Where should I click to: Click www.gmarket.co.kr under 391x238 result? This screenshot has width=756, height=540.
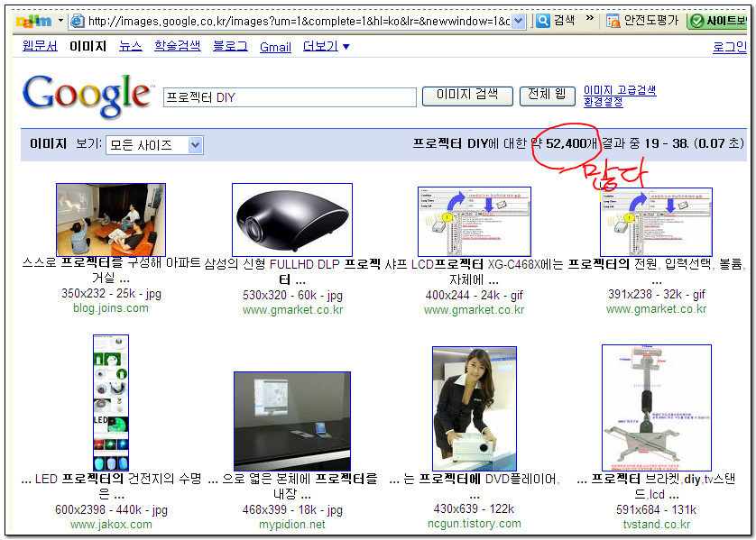click(x=656, y=309)
